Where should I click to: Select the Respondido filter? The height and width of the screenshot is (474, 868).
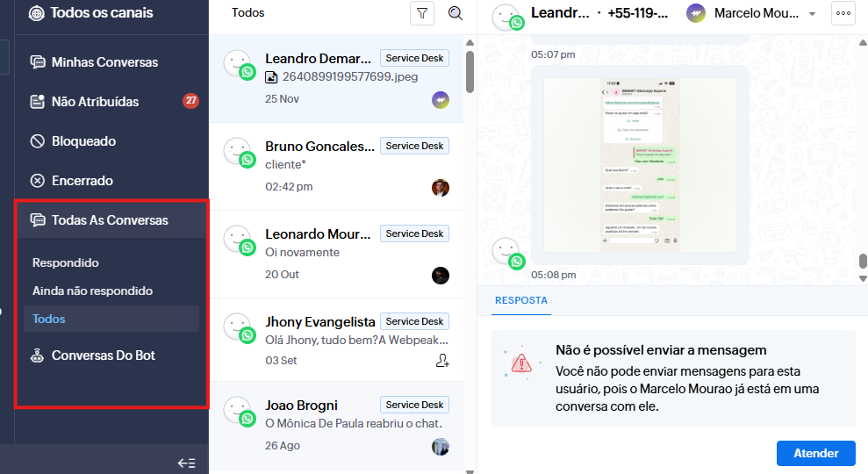(x=66, y=262)
